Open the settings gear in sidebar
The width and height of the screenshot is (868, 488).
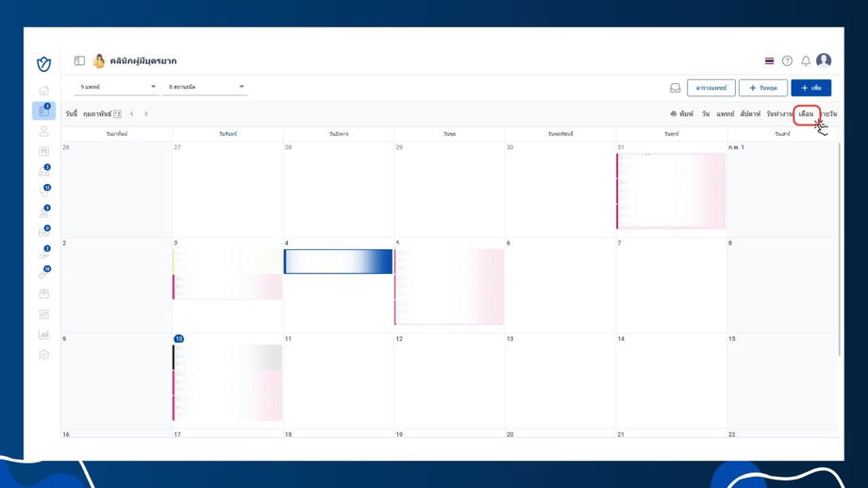43,355
